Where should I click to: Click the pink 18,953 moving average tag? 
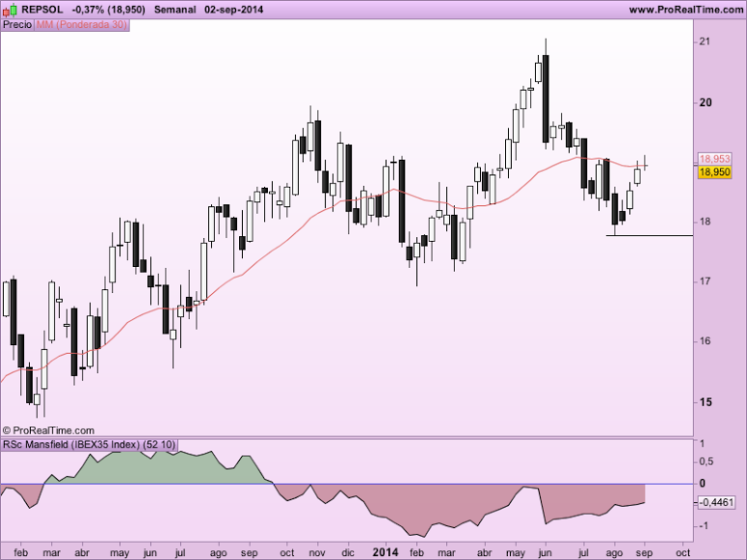coord(714,159)
